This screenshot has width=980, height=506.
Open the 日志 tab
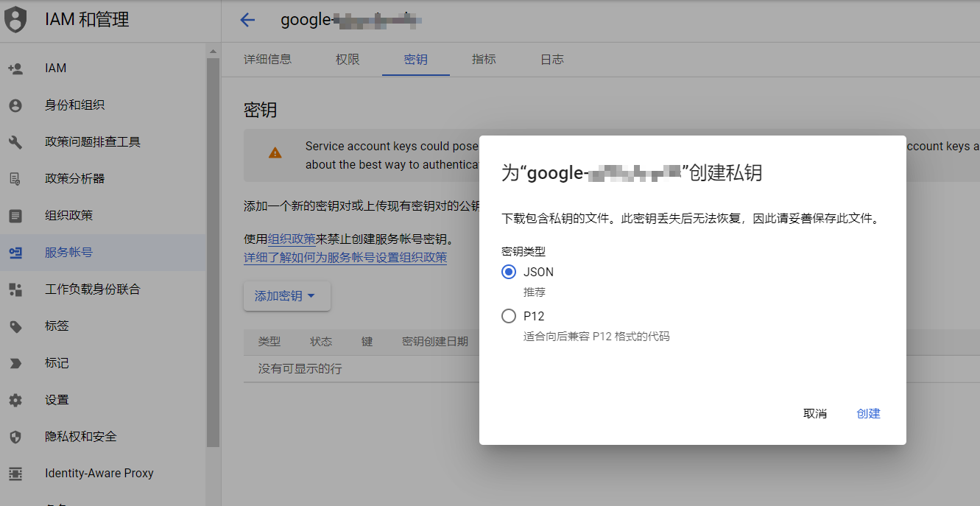551,60
